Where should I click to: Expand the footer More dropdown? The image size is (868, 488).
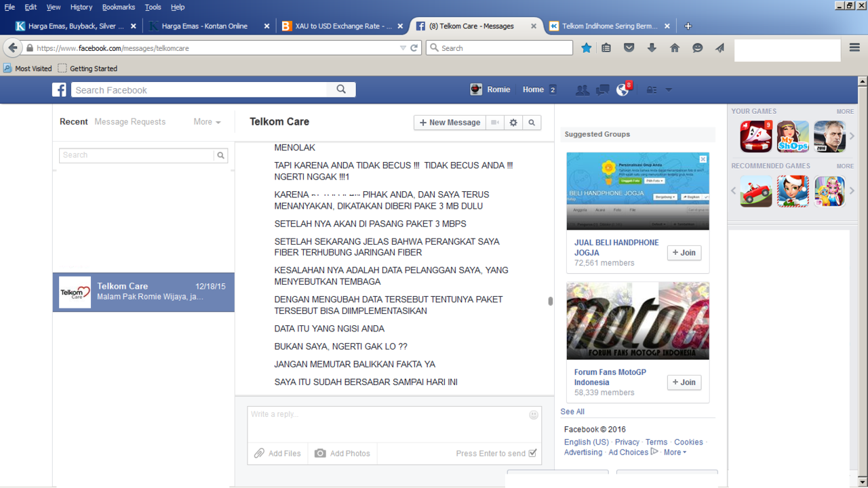point(675,452)
